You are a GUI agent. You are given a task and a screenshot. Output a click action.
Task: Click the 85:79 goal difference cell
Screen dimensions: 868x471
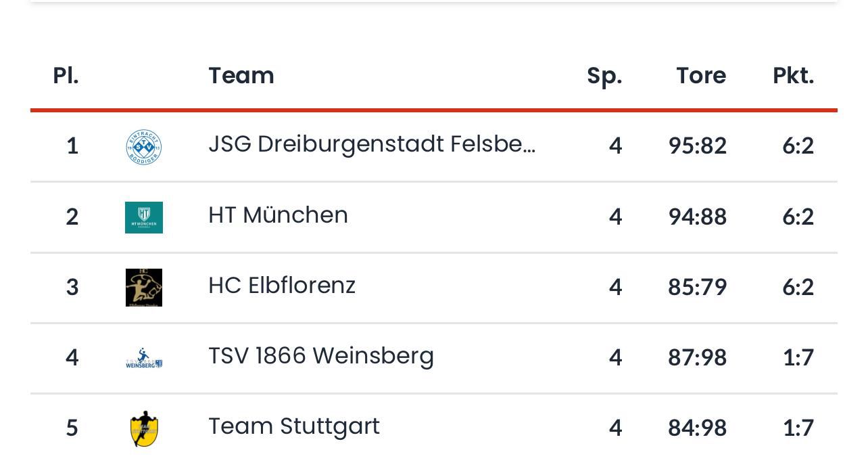coord(697,287)
